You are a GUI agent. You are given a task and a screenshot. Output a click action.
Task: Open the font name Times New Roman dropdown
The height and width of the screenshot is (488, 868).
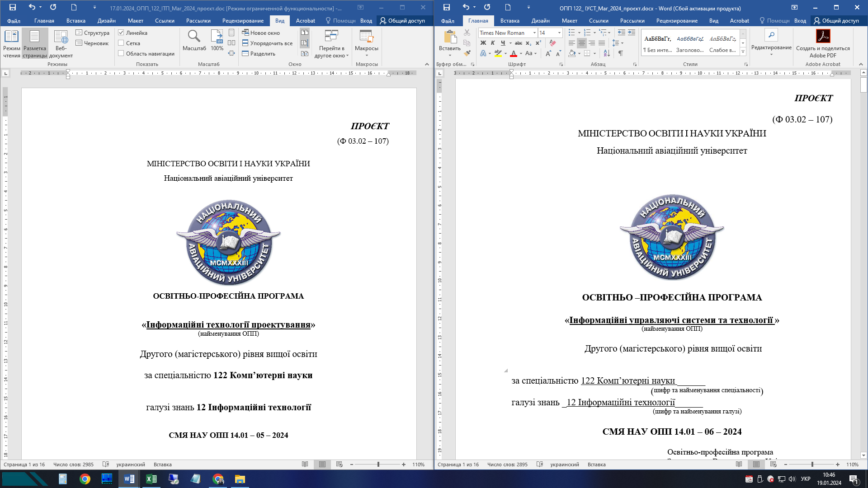coord(534,33)
